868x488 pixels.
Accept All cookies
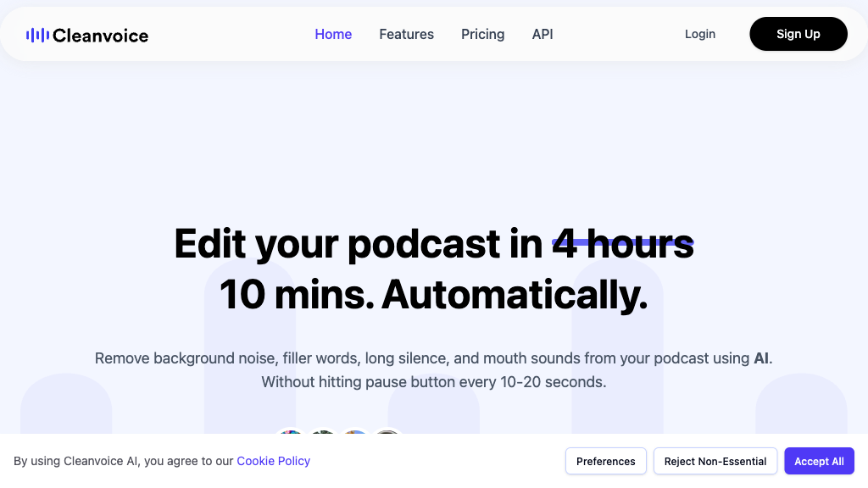pyautogui.click(x=819, y=461)
